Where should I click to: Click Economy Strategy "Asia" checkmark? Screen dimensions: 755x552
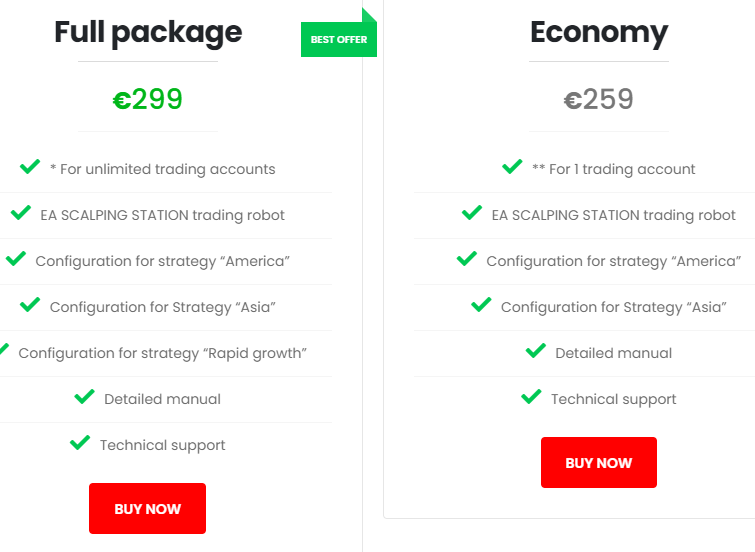tap(481, 305)
